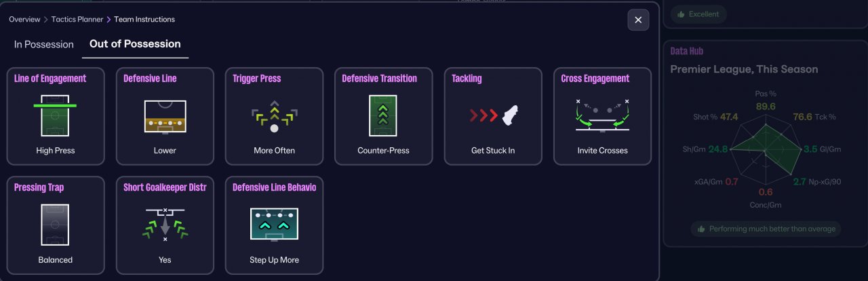Click the Pressing Trap pitch icon

56,225
